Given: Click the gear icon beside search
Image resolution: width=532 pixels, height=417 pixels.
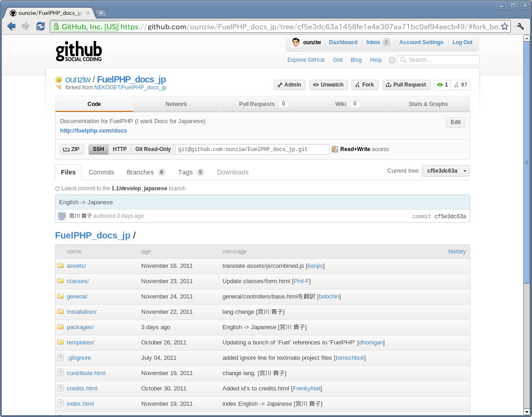Looking at the screenshot, I should (x=392, y=60).
